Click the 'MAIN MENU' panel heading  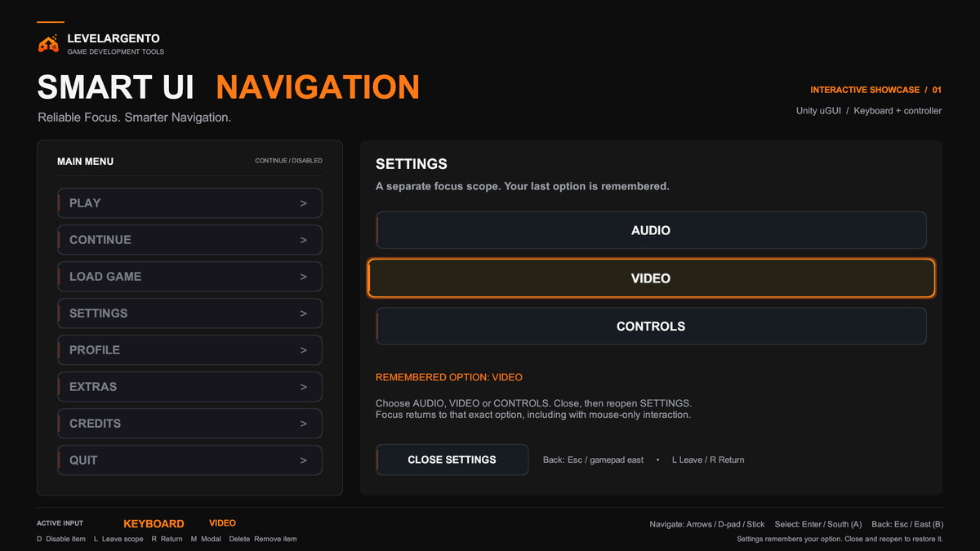(85, 162)
